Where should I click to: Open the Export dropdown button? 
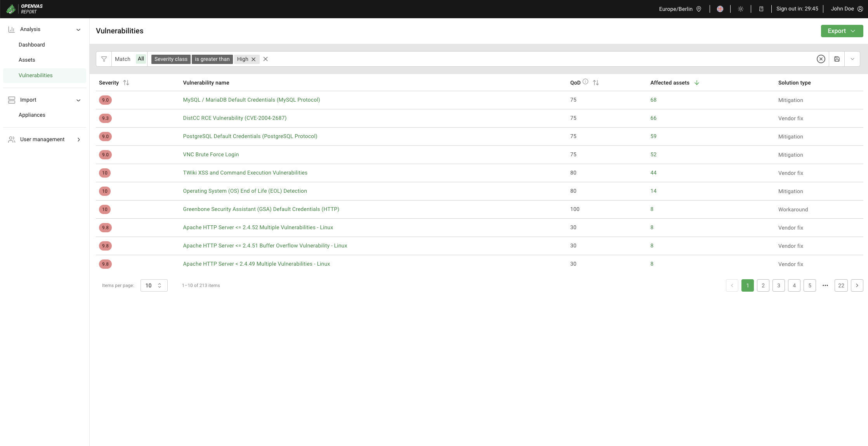(842, 31)
